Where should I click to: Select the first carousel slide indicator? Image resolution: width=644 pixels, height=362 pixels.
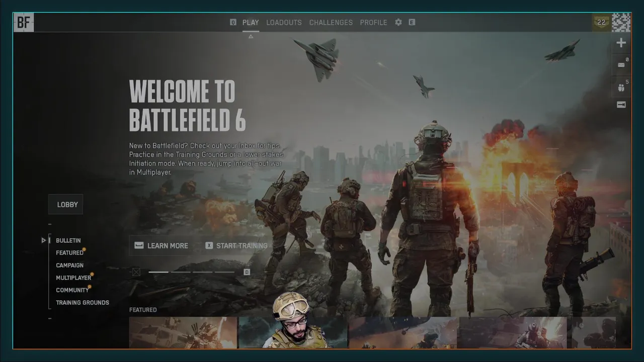[158, 272]
